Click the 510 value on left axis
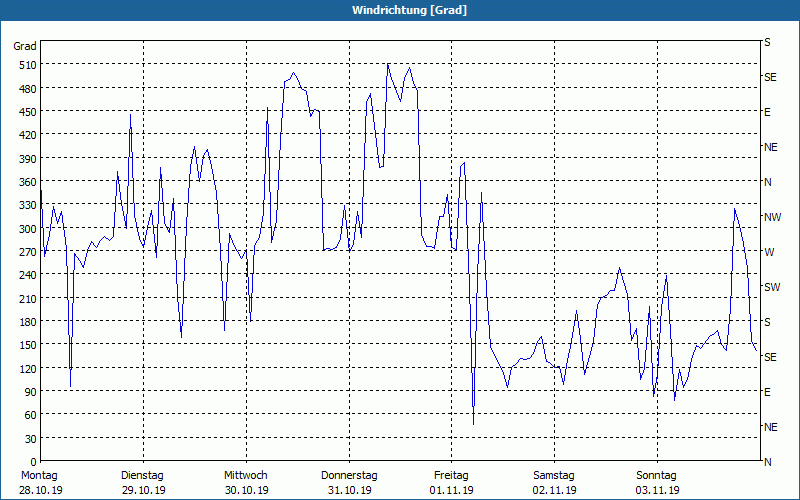The height and width of the screenshot is (500, 800). click(28, 65)
